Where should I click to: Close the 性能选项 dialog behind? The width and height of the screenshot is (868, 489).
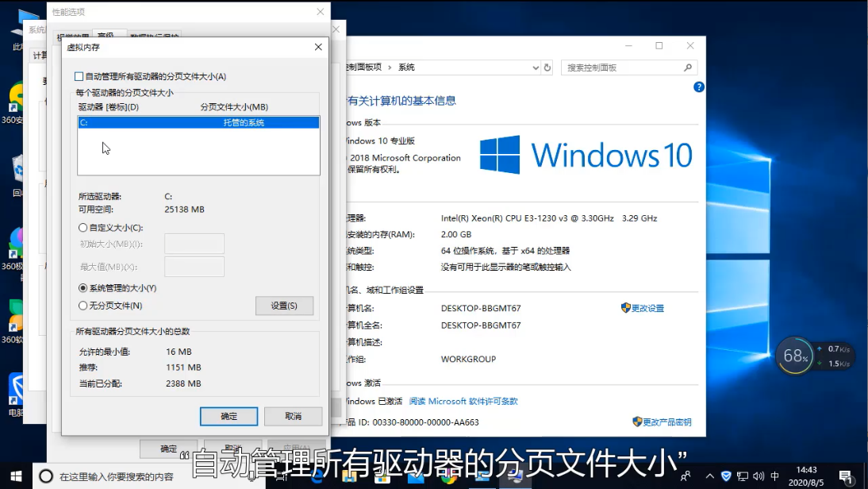(x=320, y=12)
